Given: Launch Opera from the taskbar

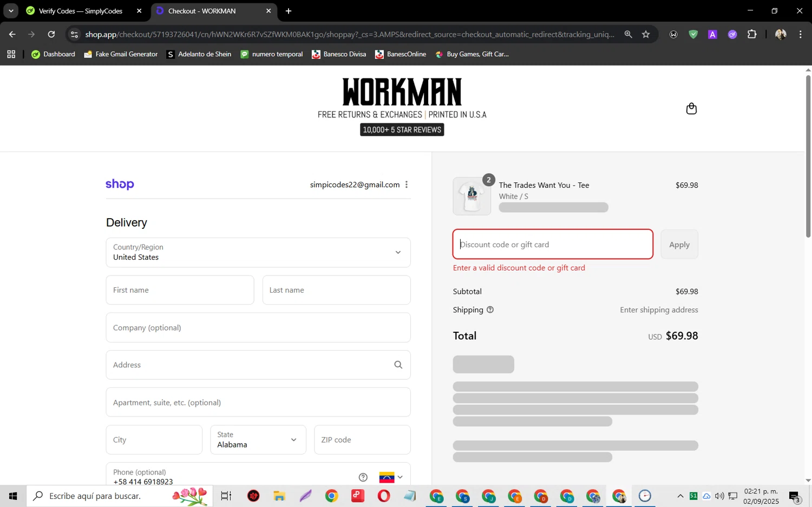Looking at the screenshot, I should [384, 496].
